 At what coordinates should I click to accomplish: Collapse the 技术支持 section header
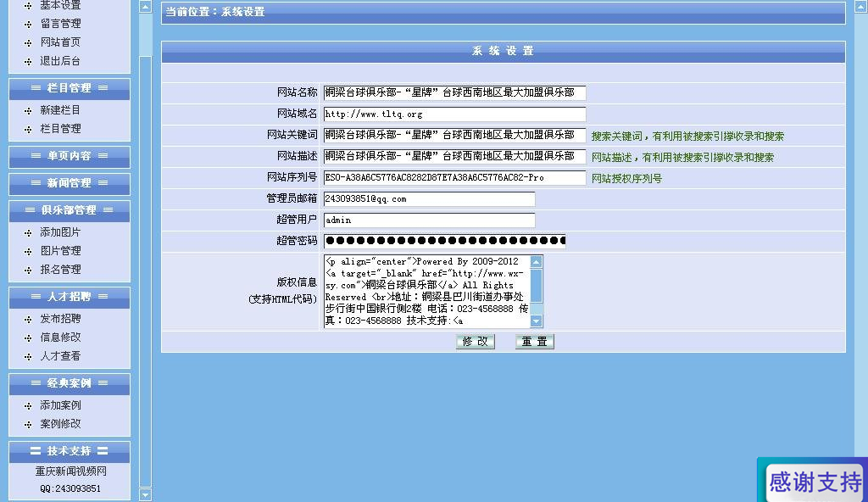pos(70,451)
